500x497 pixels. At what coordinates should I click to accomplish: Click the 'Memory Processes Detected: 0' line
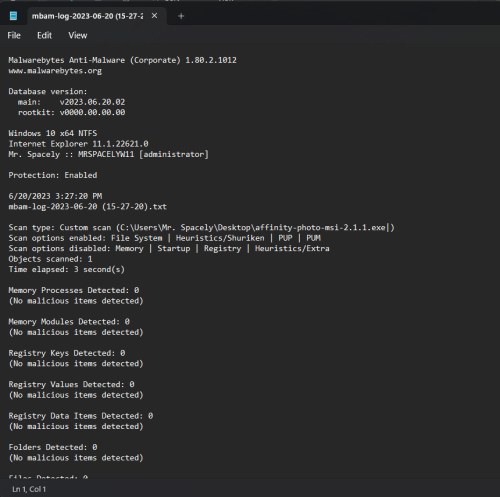[74, 290]
